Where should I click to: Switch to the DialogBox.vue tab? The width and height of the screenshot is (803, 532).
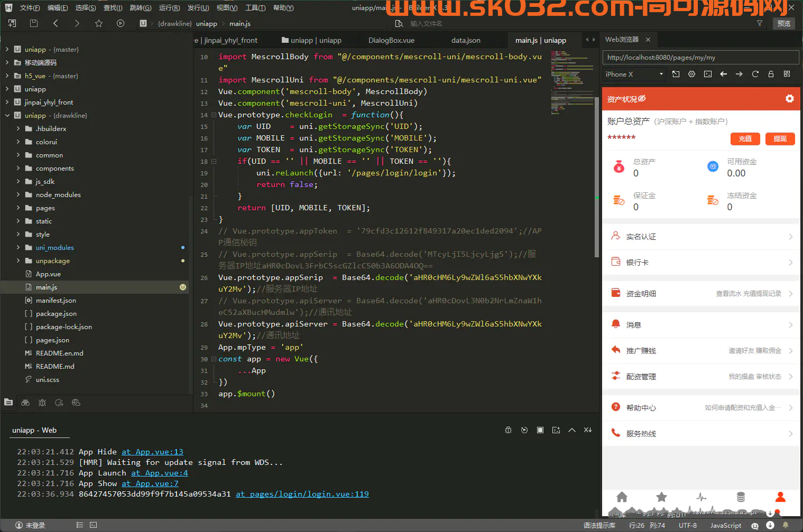391,40
